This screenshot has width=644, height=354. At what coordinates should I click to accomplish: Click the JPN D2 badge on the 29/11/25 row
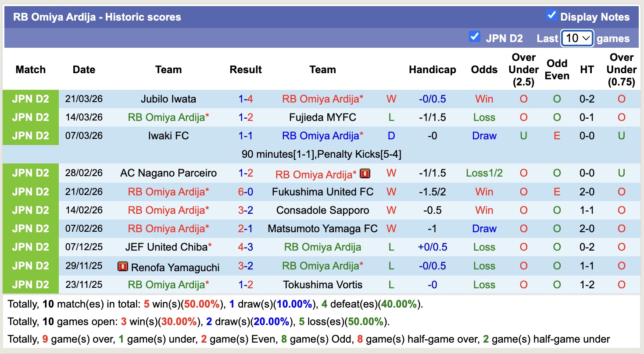click(31, 266)
